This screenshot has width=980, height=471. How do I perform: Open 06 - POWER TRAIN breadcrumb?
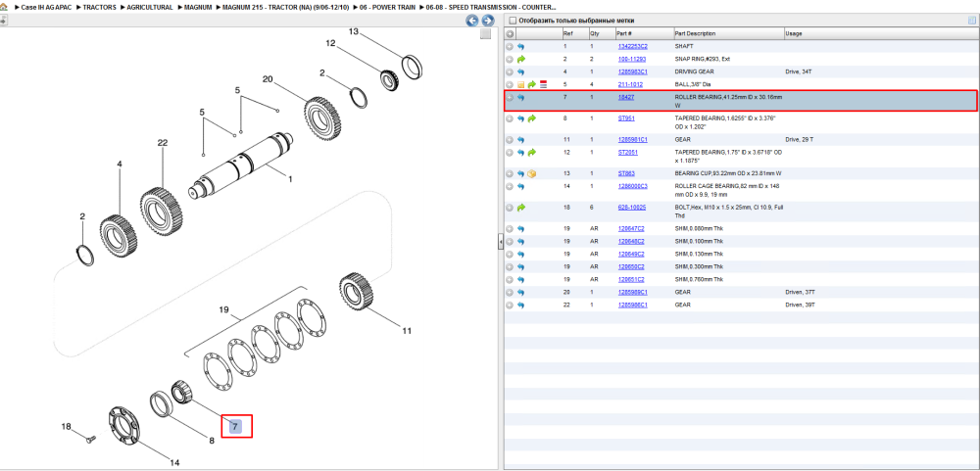point(386,7)
